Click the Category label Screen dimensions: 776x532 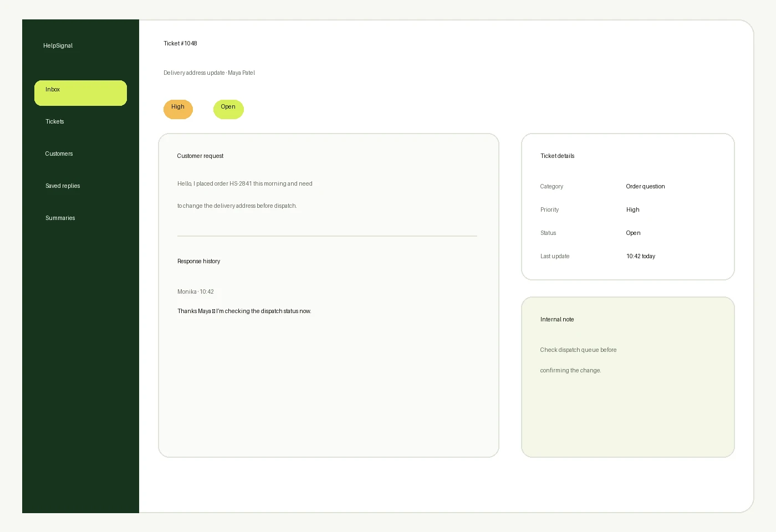tap(552, 186)
